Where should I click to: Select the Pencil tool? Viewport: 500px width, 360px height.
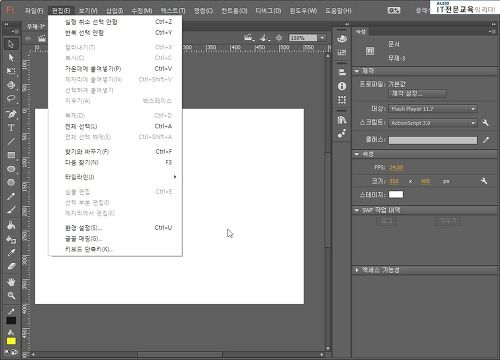tap(11, 196)
